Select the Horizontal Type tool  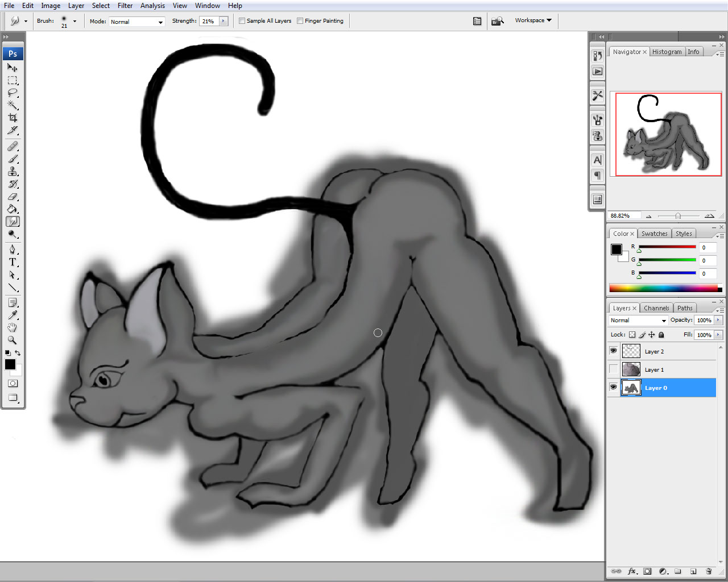tap(13, 262)
